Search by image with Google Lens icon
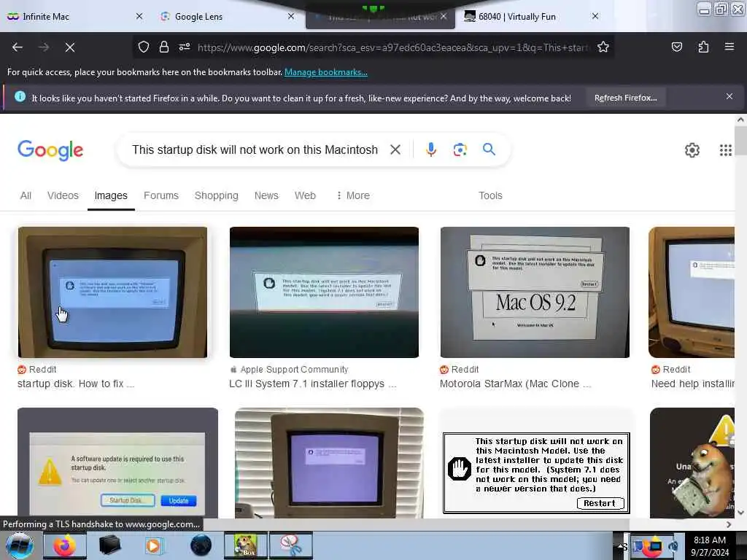Image resolution: width=747 pixels, height=560 pixels. (x=460, y=149)
